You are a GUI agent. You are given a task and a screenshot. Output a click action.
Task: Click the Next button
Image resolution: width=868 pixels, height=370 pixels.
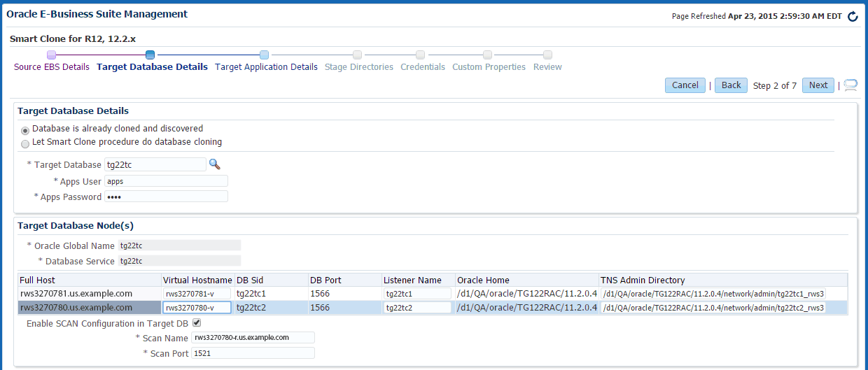(x=818, y=85)
